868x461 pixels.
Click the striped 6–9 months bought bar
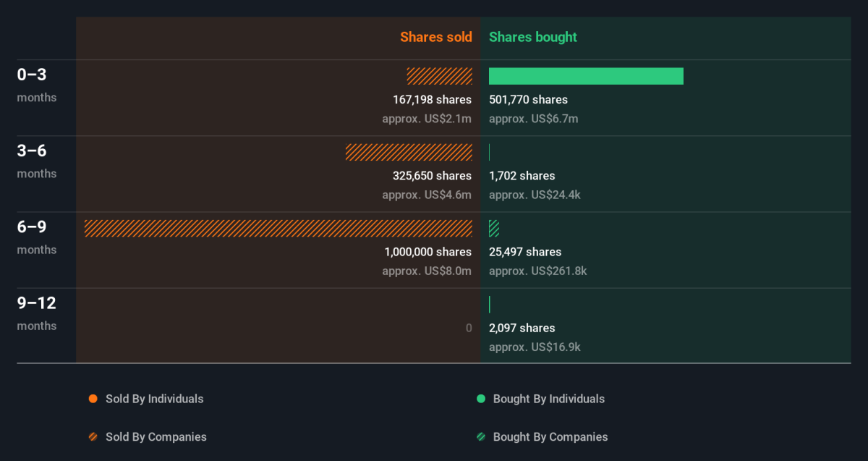(x=494, y=229)
